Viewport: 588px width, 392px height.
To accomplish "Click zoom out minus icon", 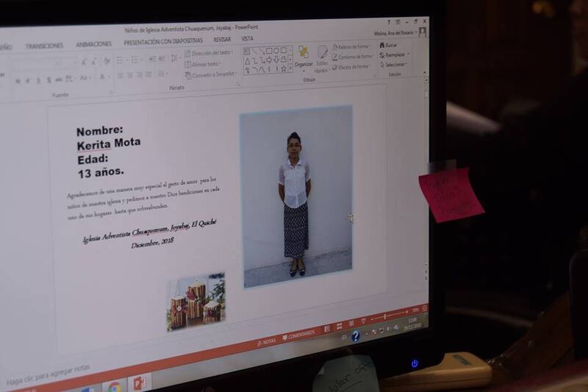I will click(x=372, y=319).
